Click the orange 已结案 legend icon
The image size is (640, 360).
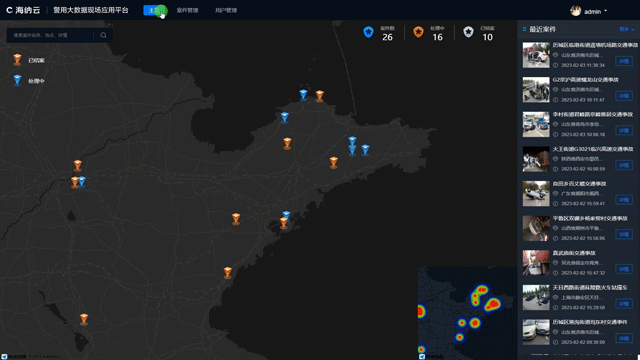point(17,60)
